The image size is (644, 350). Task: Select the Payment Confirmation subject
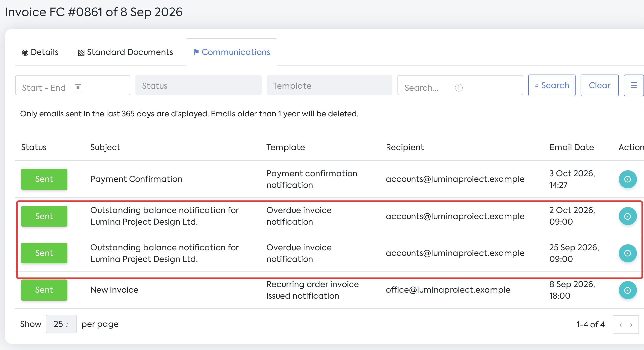coord(136,179)
